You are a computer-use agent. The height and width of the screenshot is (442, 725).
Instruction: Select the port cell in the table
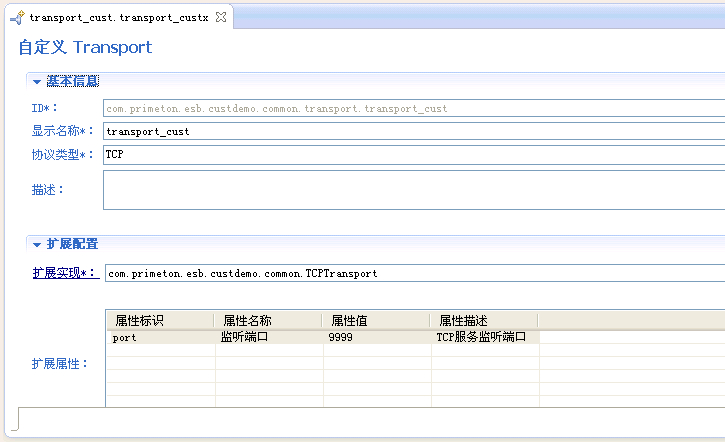coord(160,338)
